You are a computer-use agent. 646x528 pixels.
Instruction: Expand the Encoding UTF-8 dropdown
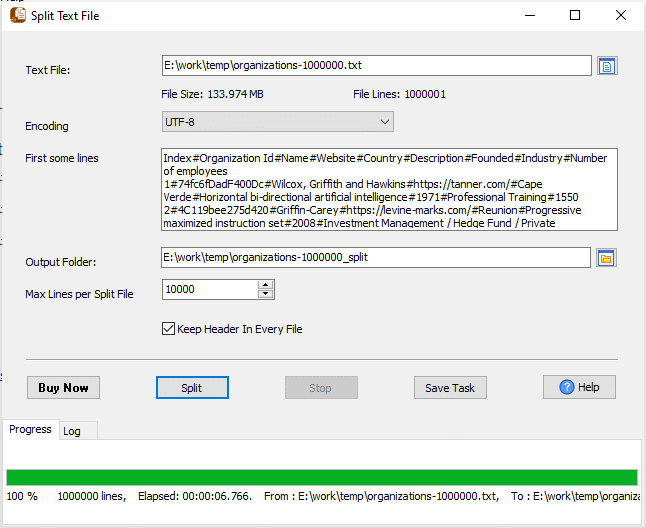[x=277, y=122]
